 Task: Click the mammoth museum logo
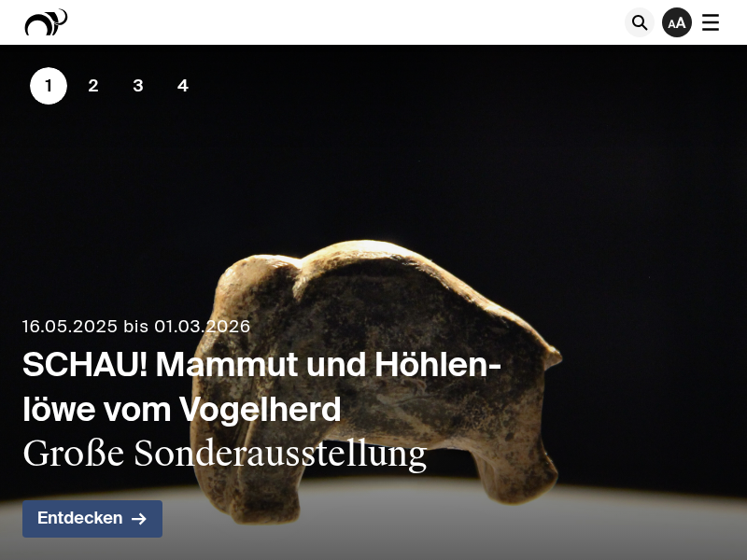pyautogui.click(x=46, y=22)
